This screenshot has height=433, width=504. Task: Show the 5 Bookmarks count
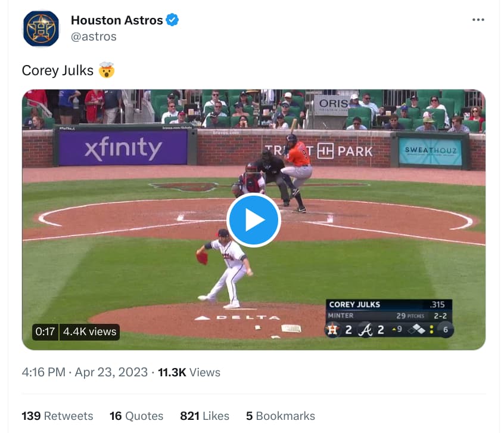click(x=280, y=416)
